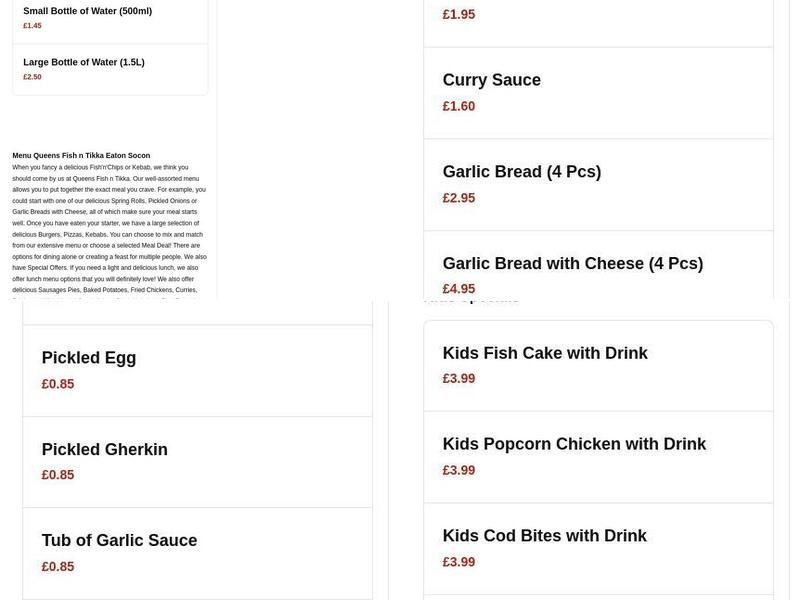Click the £1.45 price label

click(32, 25)
